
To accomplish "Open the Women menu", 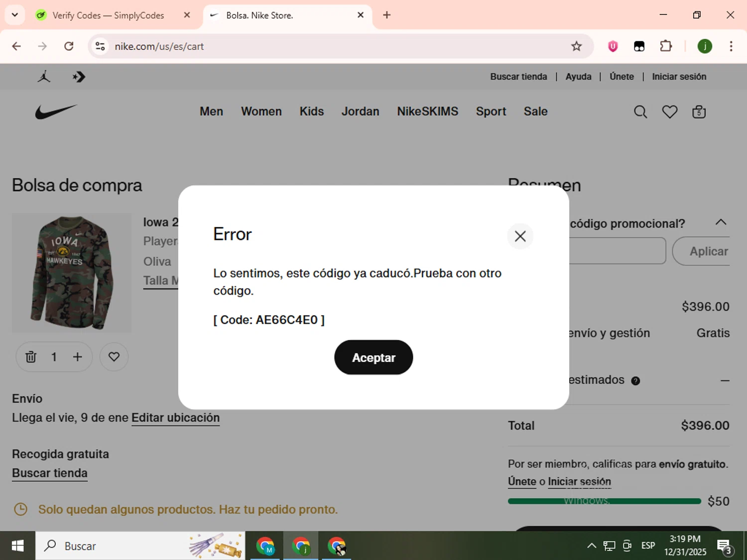I will click(x=261, y=112).
